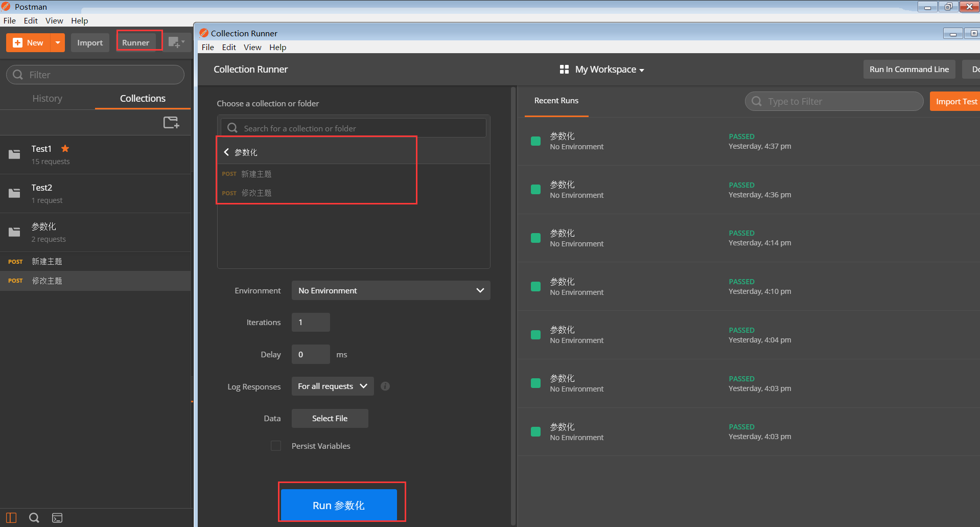Click the Run 参数化 button
The width and height of the screenshot is (980, 527).
tap(339, 505)
